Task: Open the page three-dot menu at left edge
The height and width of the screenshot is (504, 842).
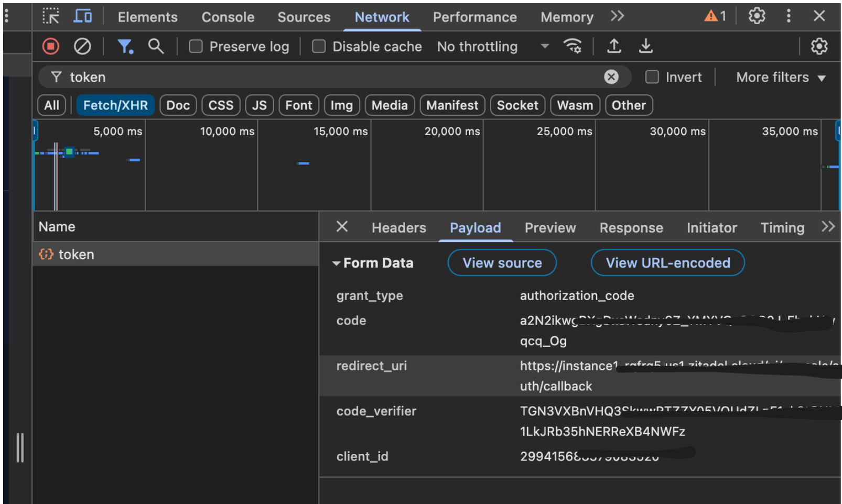Action: (6, 16)
